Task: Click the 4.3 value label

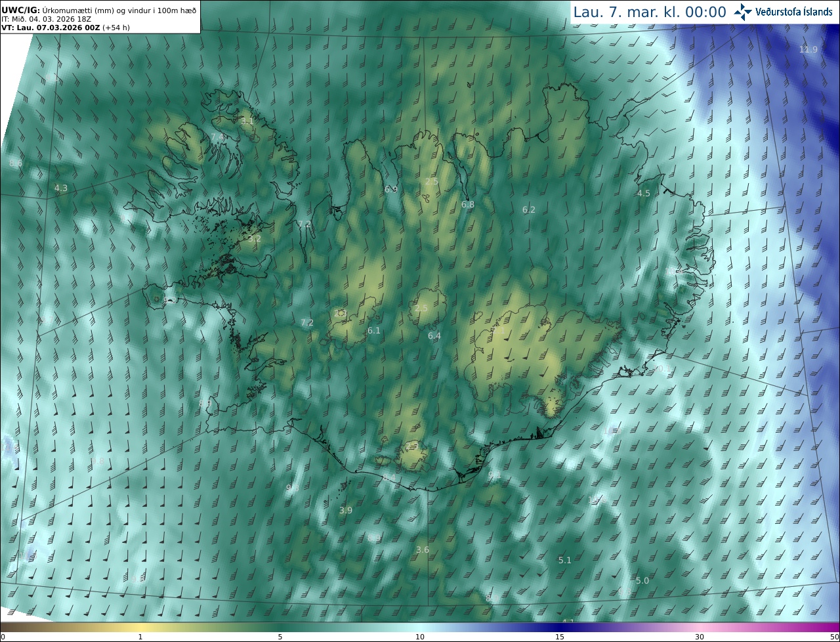Action: (x=61, y=188)
